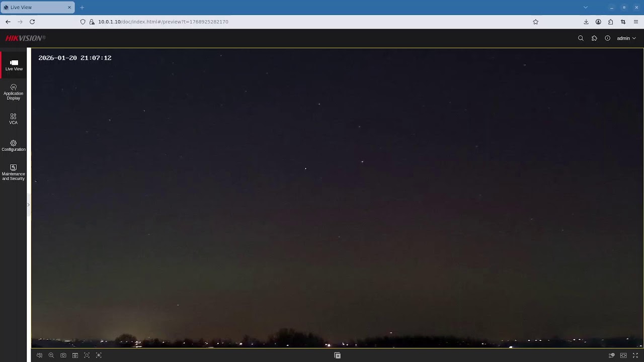Open Application Display in the sidebar
Viewport: 644px width, 362px height.
(14, 92)
